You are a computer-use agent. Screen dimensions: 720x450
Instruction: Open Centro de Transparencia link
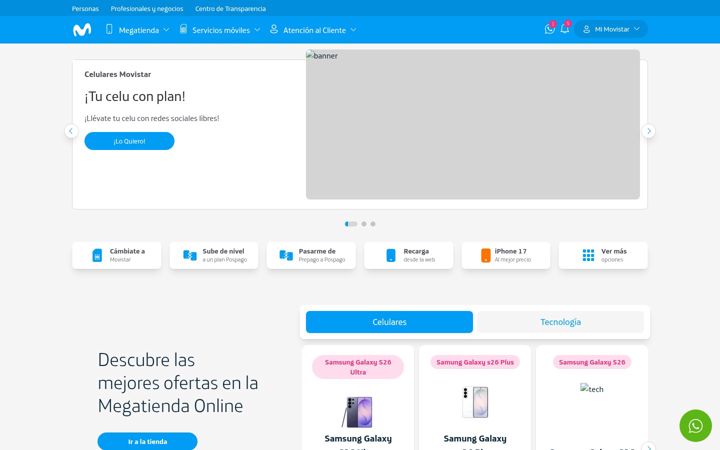pyautogui.click(x=231, y=9)
